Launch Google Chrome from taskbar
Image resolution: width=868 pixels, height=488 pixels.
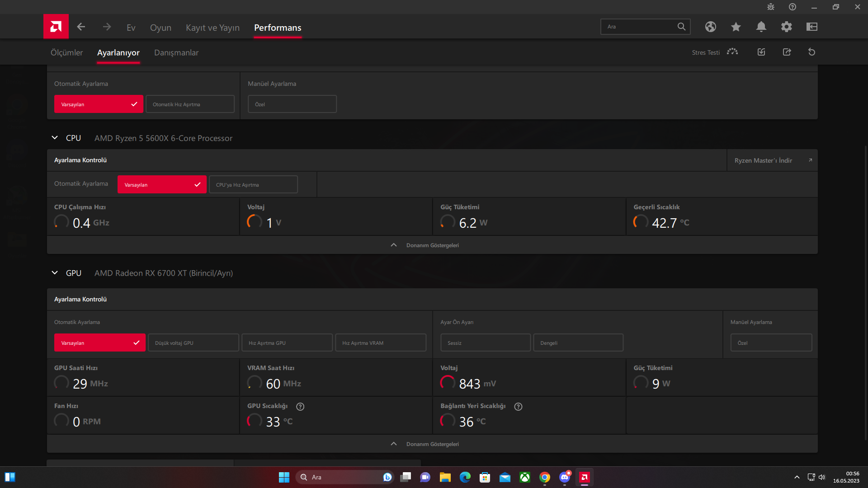click(x=545, y=477)
